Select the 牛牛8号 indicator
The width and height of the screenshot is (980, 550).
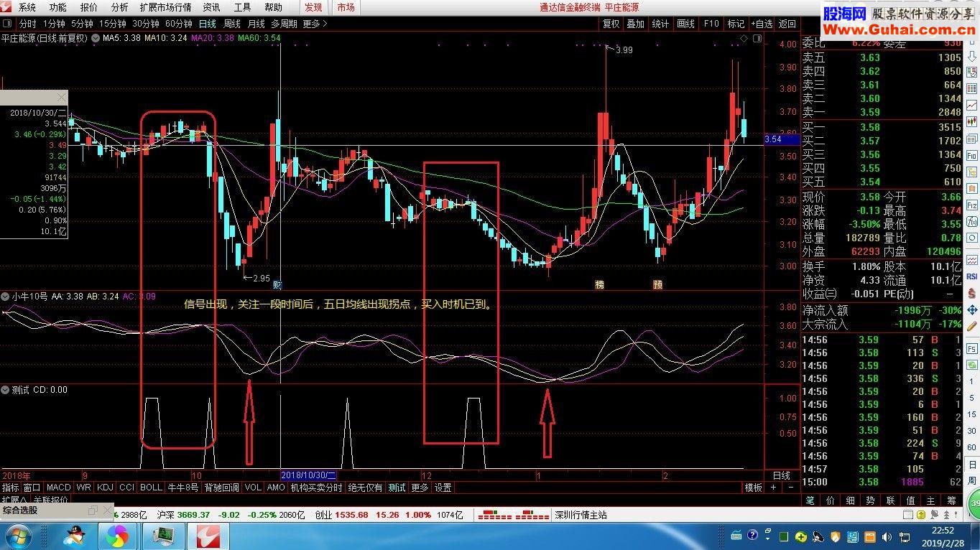pos(183,488)
